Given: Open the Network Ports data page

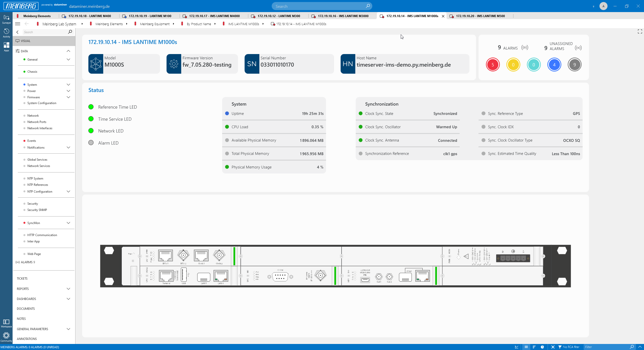Looking at the screenshot, I should tap(37, 122).
